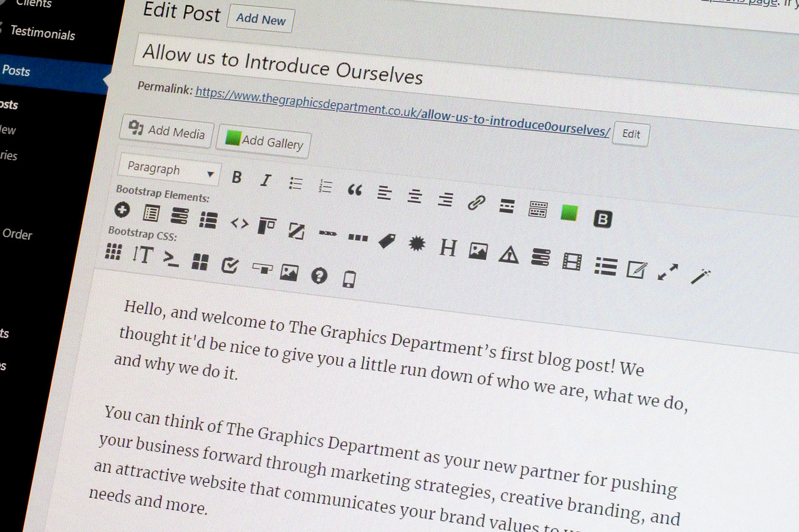Click the expand arrows icon in Bootstrap Elements
Screen dimensions: 799x532
pyautogui.click(x=668, y=272)
